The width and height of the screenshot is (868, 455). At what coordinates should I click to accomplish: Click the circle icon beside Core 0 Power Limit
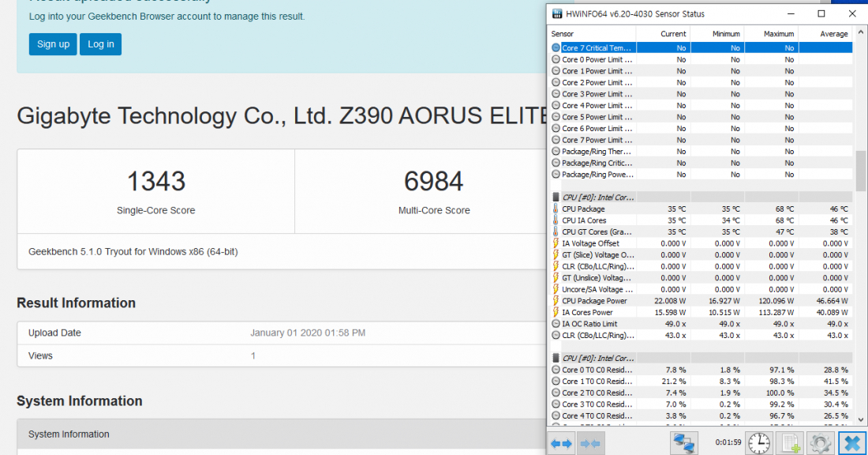pyautogui.click(x=556, y=59)
